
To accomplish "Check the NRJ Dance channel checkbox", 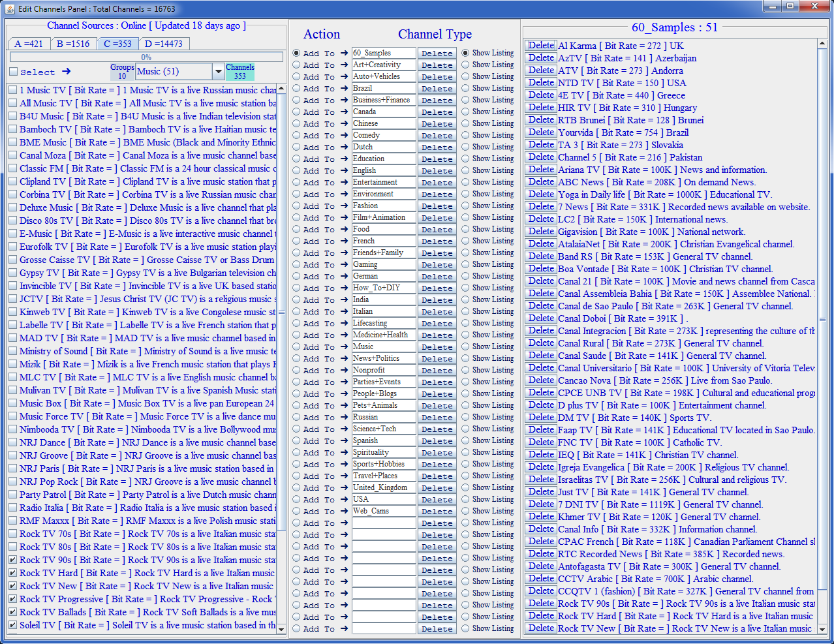I will pos(13,442).
